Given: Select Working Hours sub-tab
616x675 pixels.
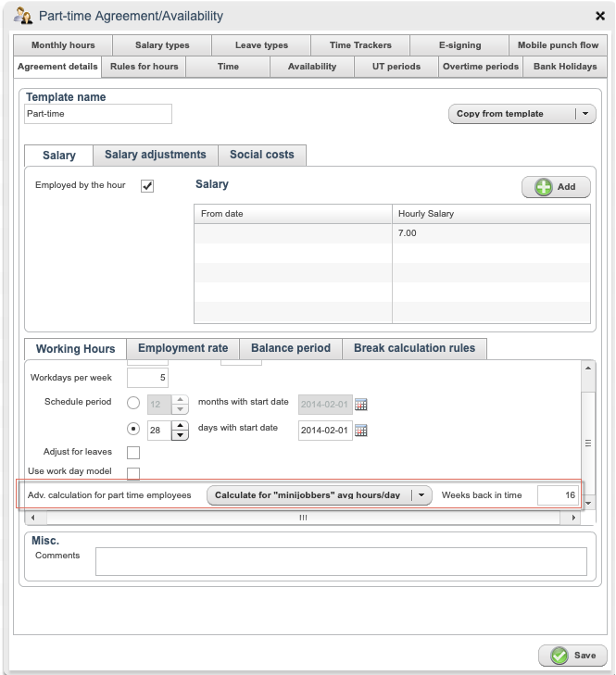Looking at the screenshot, I should (75, 349).
